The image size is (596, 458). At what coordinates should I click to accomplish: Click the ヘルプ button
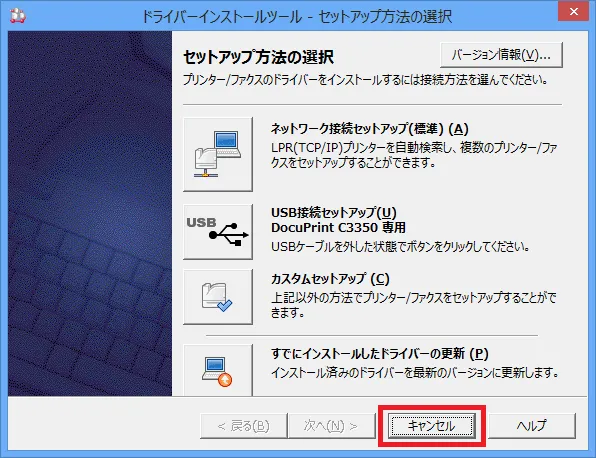531,425
